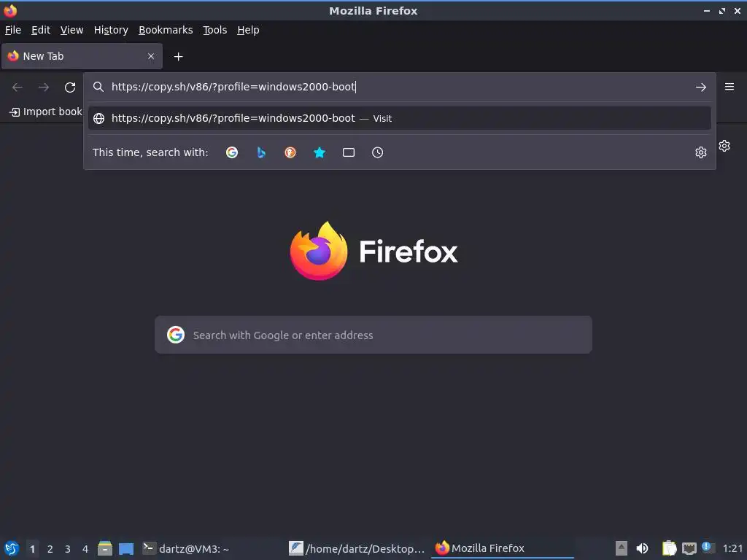Click the eject removable media tray icon
747x560 pixels.
click(622, 548)
